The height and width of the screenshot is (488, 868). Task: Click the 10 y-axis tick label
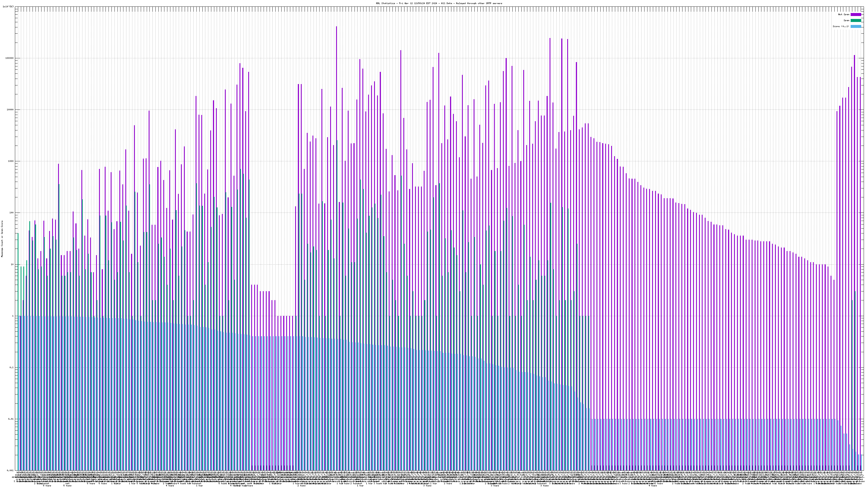[12, 264]
